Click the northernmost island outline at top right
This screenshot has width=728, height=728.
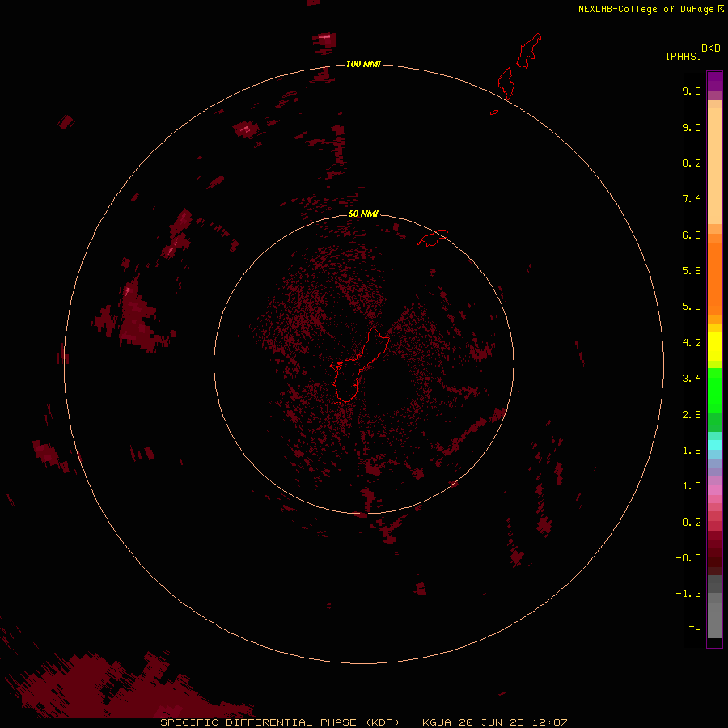click(529, 51)
